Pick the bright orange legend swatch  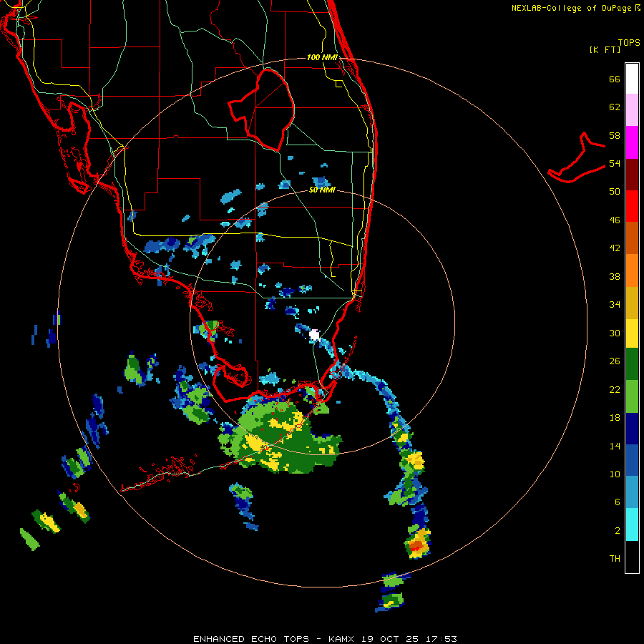point(632,270)
